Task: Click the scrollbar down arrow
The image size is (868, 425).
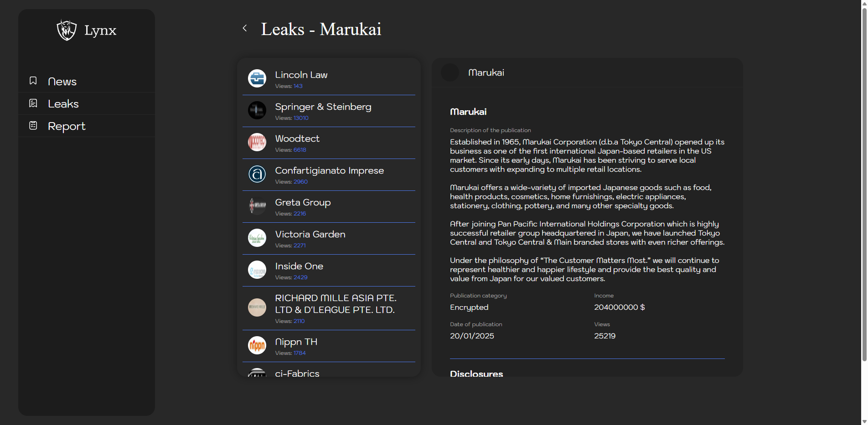Action: tap(864, 421)
